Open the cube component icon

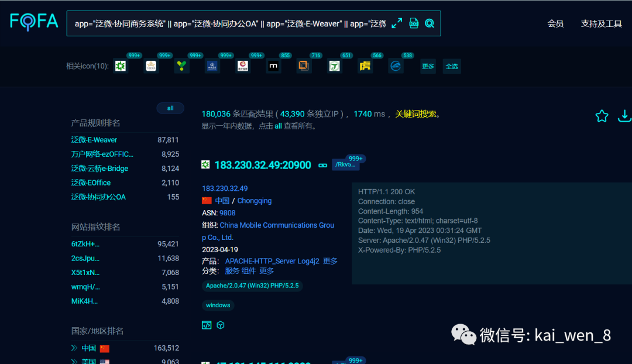(221, 325)
